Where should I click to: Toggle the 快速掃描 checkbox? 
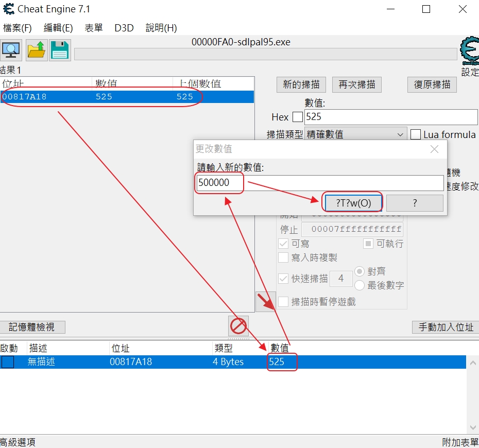tap(283, 279)
